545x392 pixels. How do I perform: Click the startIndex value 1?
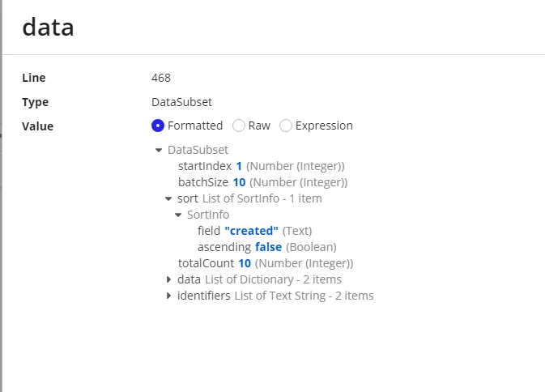(239, 166)
